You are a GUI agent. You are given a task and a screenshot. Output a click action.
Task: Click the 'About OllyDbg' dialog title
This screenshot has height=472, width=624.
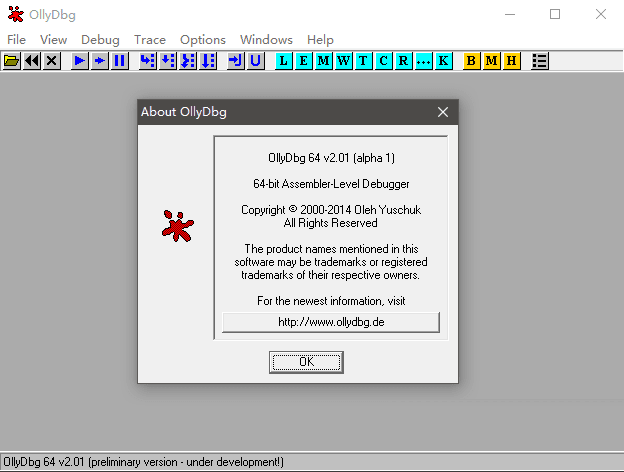click(x=183, y=112)
